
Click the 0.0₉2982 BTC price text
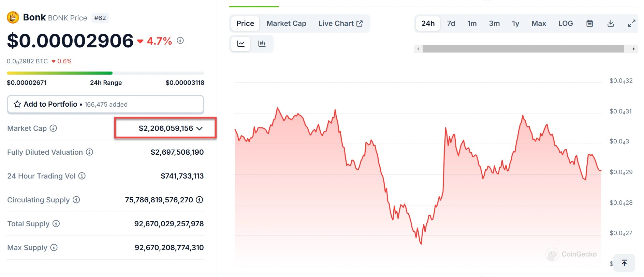click(27, 61)
